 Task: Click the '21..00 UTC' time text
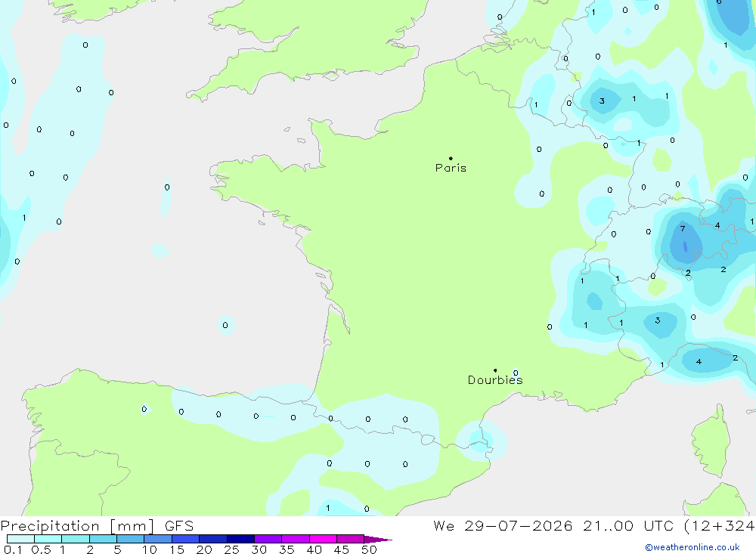628,526
